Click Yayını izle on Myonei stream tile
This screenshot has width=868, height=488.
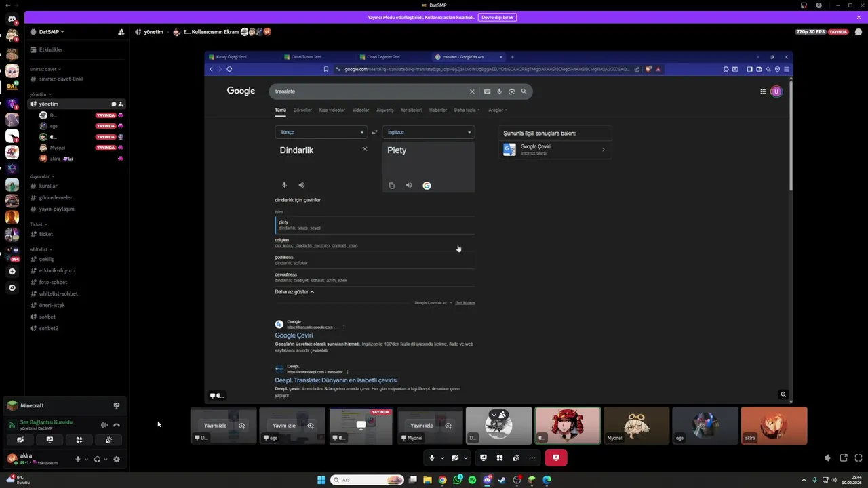(422, 426)
